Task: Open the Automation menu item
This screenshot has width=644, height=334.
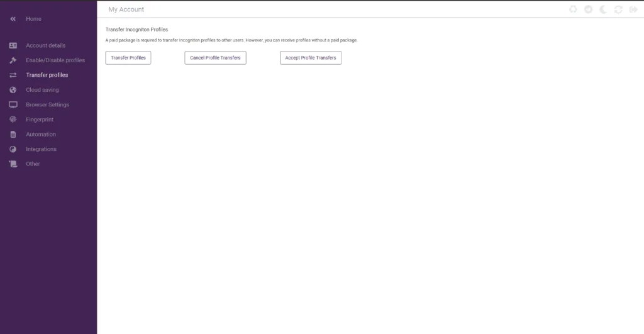Action: point(40,135)
